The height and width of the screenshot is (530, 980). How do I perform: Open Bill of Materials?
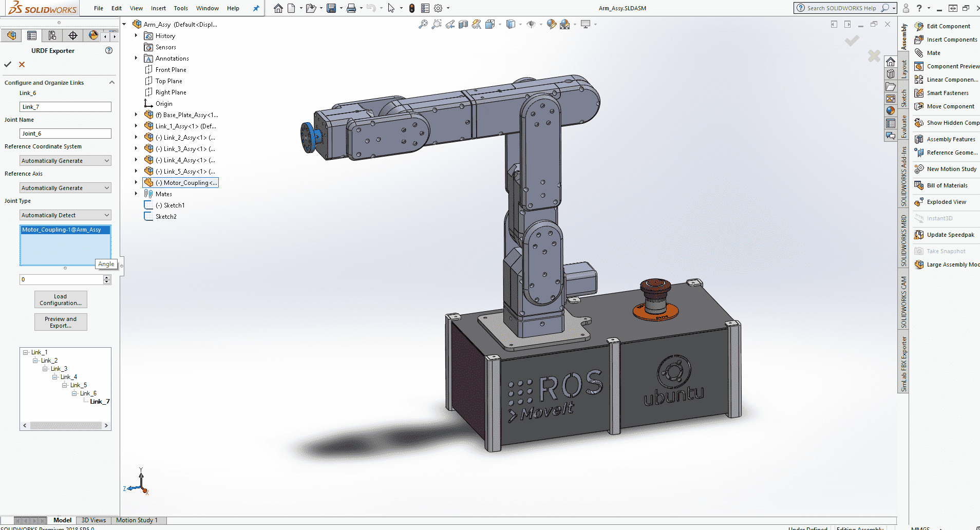pyautogui.click(x=947, y=185)
